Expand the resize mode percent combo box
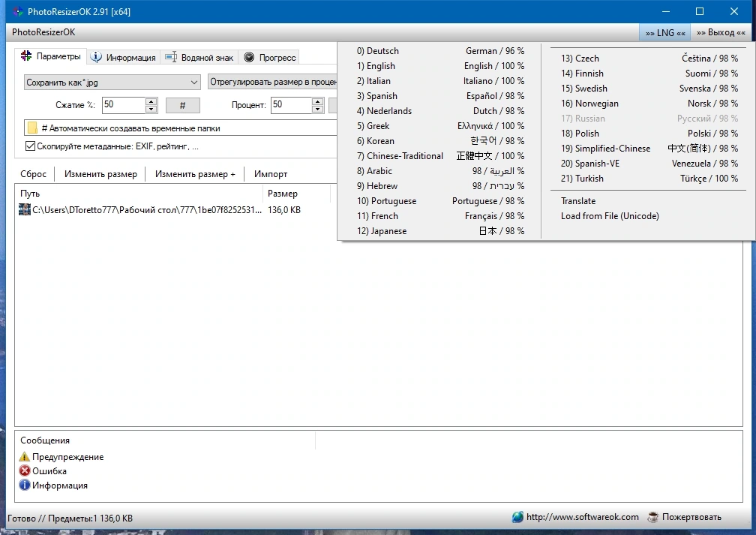Image resolution: width=756 pixels, height=535 pixels. point(273,82)
